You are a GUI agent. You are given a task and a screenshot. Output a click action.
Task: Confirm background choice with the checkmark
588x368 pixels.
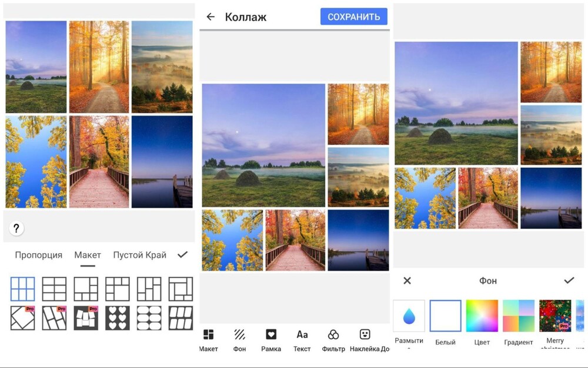[569, 281]
